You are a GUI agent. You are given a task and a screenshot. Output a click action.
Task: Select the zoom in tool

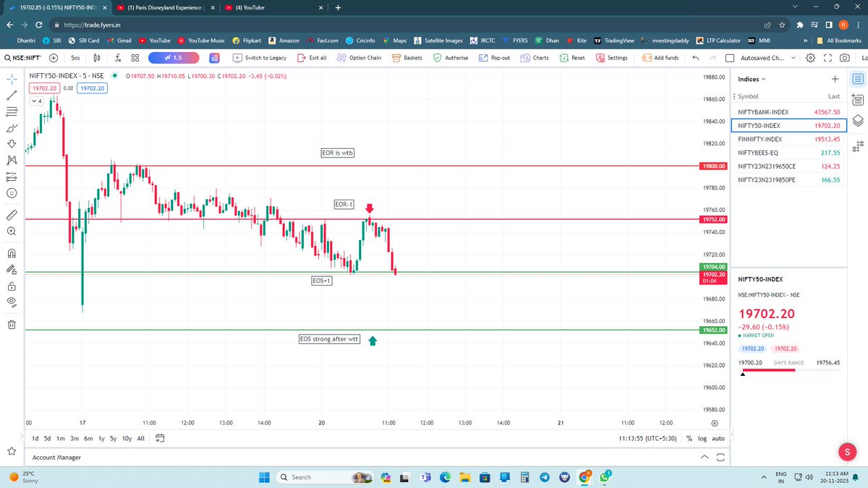12,231
